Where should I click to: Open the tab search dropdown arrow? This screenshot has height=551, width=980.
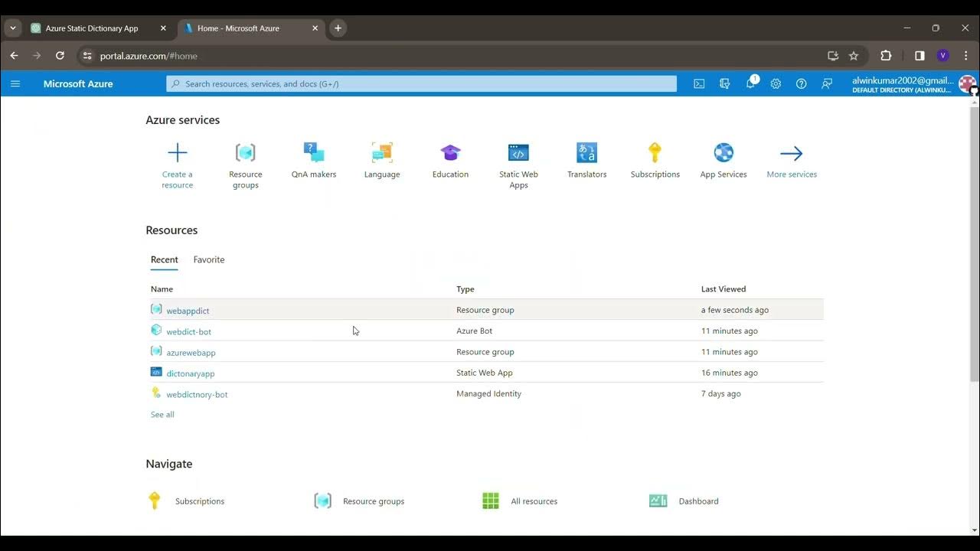point(12,28)
